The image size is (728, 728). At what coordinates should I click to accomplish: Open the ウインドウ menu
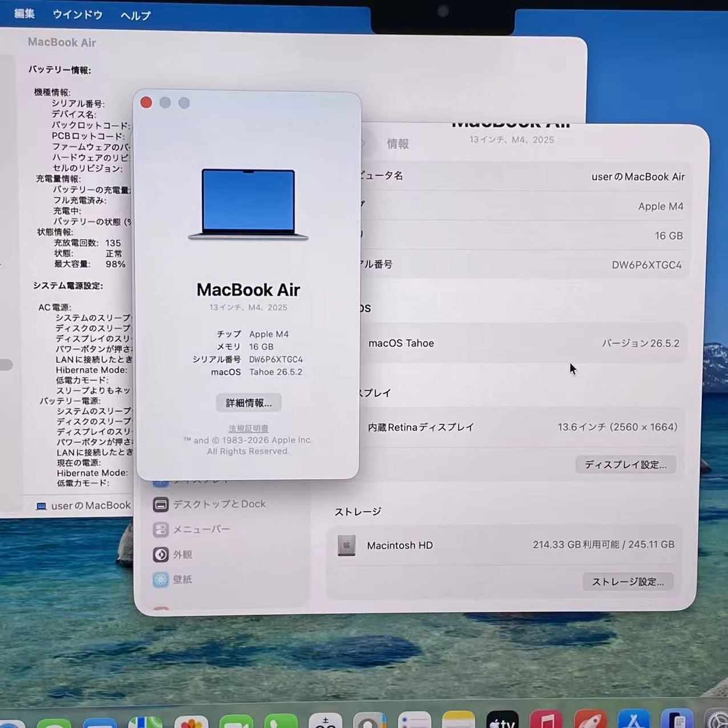[x=78, y=15]
